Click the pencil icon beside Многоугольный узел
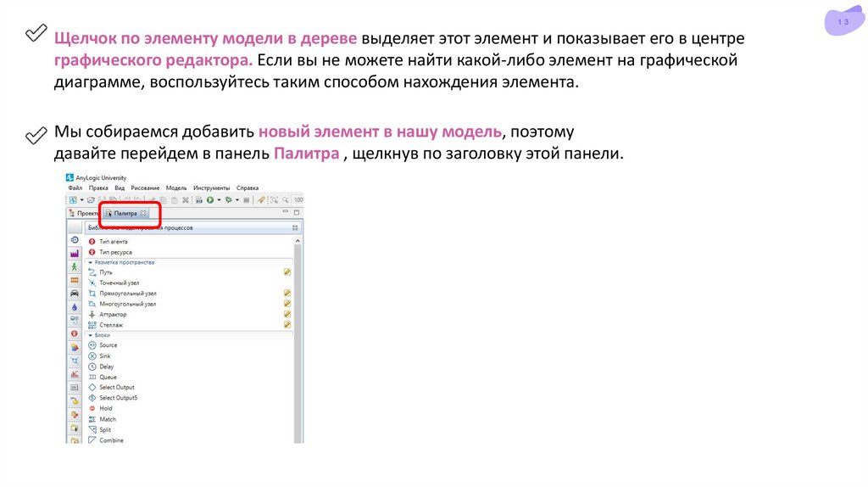Viewport: 868px width, 487px height. pos(287,304)
